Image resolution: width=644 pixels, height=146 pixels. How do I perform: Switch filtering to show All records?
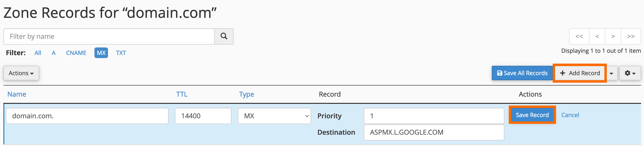tap(38, 53)
